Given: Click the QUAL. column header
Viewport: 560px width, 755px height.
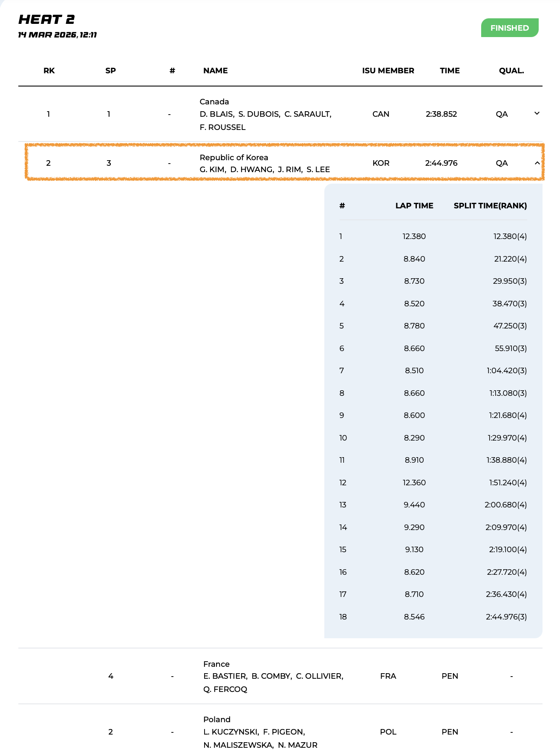Looking at the screenshot, I should pos(511,71).
